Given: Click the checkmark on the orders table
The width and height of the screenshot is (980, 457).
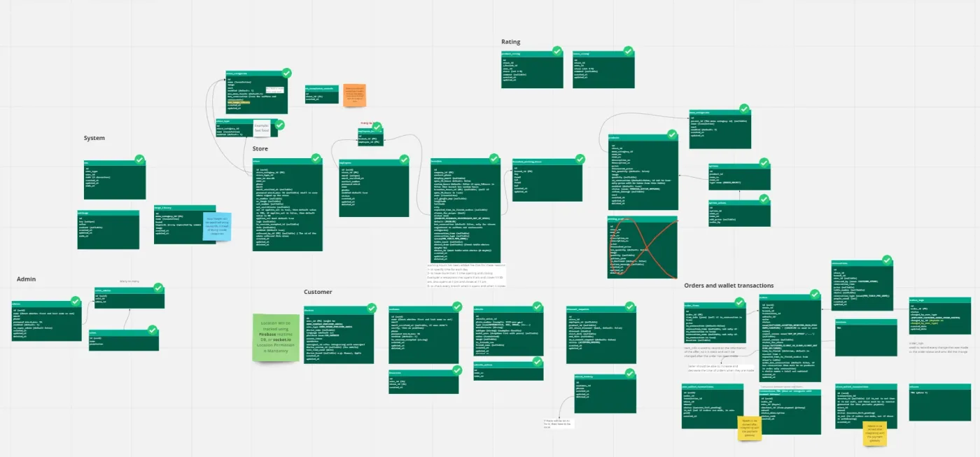Looking at the screenshot, I should (814, 295).
